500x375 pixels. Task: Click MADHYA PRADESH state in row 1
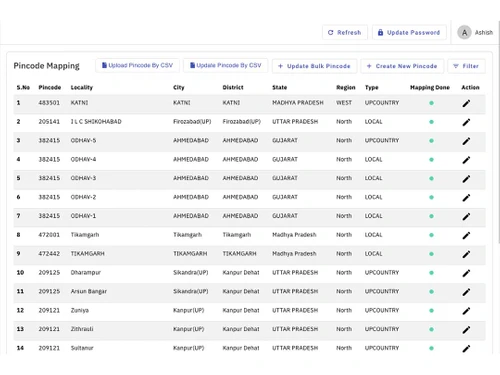coord(298,103)
